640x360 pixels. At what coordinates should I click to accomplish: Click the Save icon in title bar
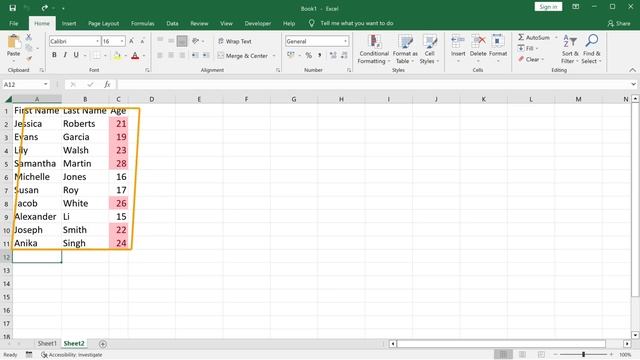pos(13,8)
